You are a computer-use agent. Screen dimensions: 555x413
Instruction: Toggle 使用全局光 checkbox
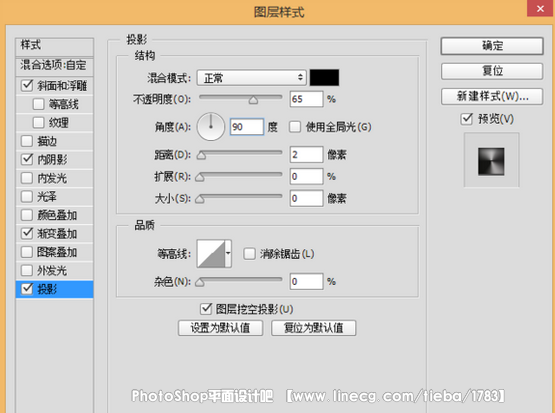pos(294,127)
